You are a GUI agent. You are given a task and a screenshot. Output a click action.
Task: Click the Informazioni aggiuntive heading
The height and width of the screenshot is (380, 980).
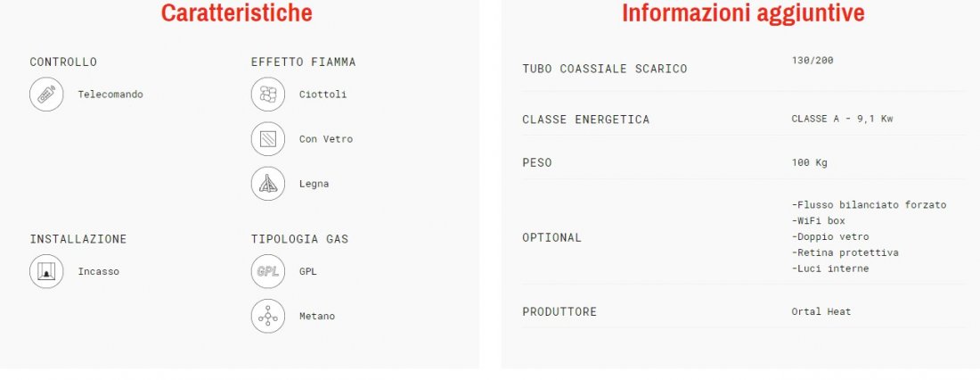coord(743,14)
